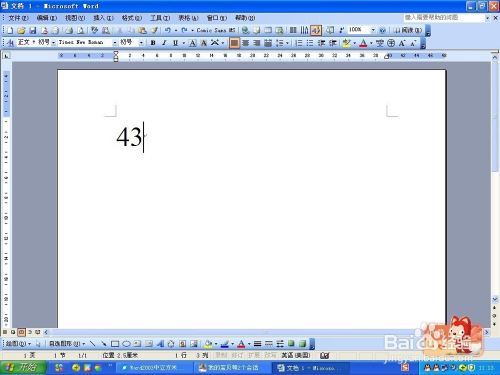Image resolution: width=500 pixels, height=375 pixels.
Task: Click the Character Shading A icon
Action: tap(204, 43)
